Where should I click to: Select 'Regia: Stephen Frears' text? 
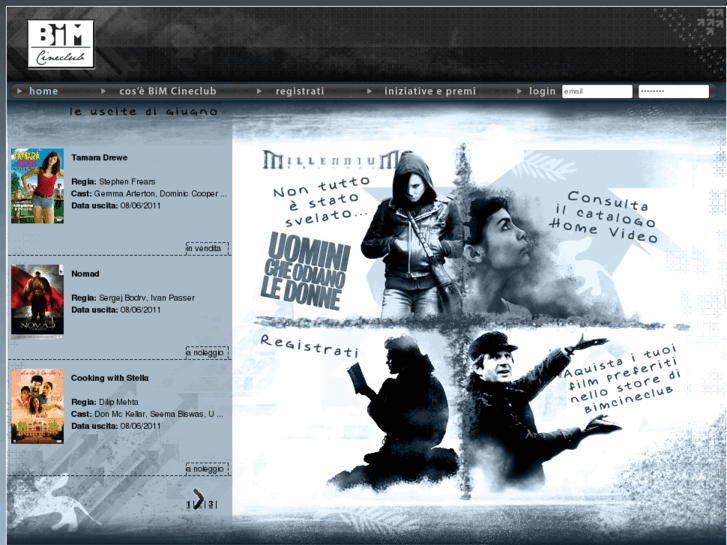coord(113,182)
